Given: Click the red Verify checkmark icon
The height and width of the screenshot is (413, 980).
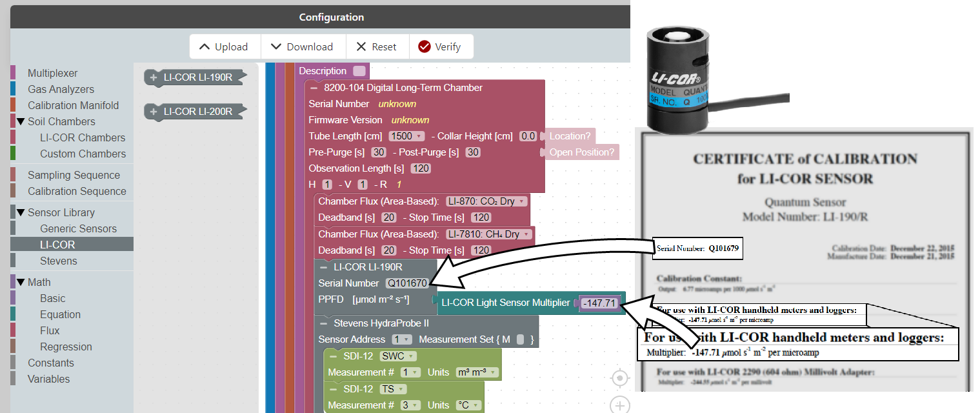Looking at the screenshot, I should pos(424,46).
